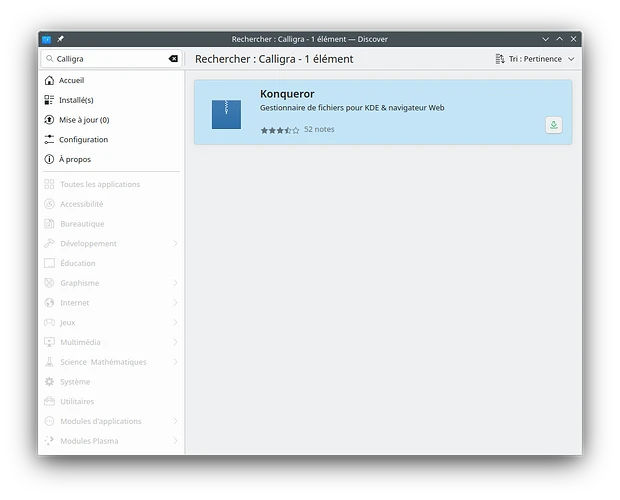Image resolution: width=620 pixels, height=500 pixels.
Task: Click the Konqueror star rating
Action: [280, 130]
